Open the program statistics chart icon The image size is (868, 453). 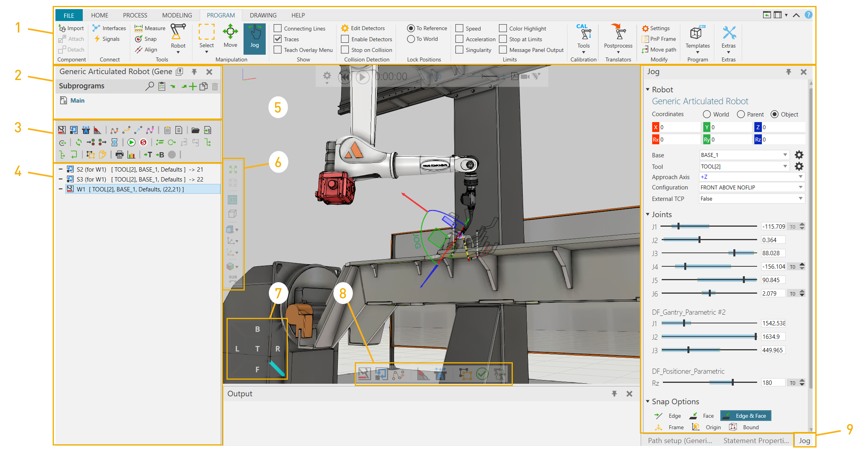tap(131, 155)
